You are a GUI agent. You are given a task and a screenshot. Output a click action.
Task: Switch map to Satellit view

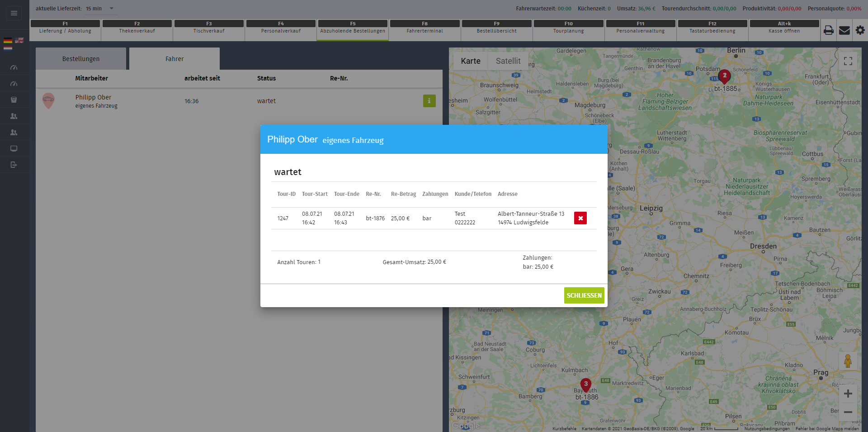[508, 61]
